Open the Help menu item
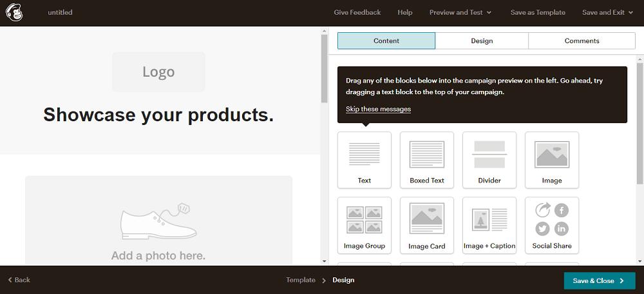Screen dimensions: 644x294 [405, 12]
